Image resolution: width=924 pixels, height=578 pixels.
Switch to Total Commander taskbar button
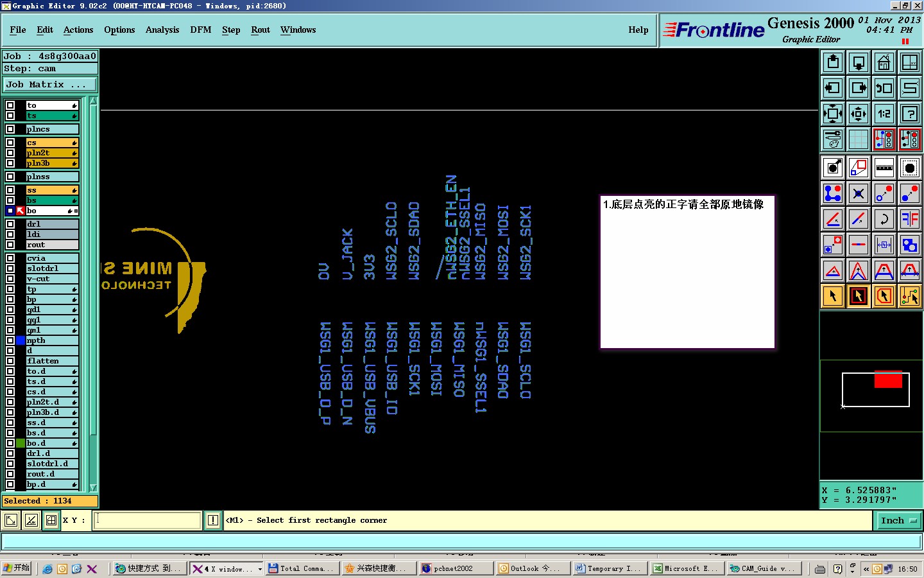[x=302, y=569]
